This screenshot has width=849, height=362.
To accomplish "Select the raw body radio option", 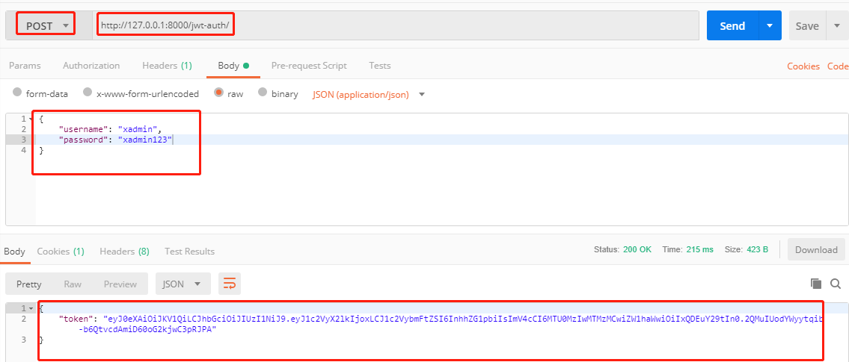I will [x=228, y=93].
